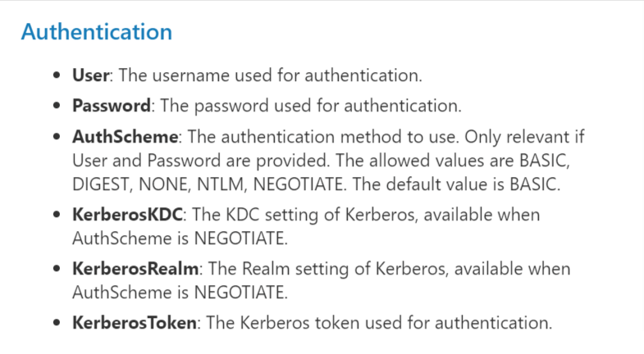Click the bullet point beside Password

coord(57,106)
